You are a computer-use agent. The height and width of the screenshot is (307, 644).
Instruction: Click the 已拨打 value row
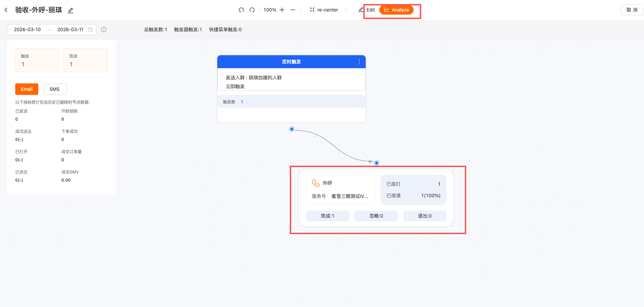coord(413,184)
